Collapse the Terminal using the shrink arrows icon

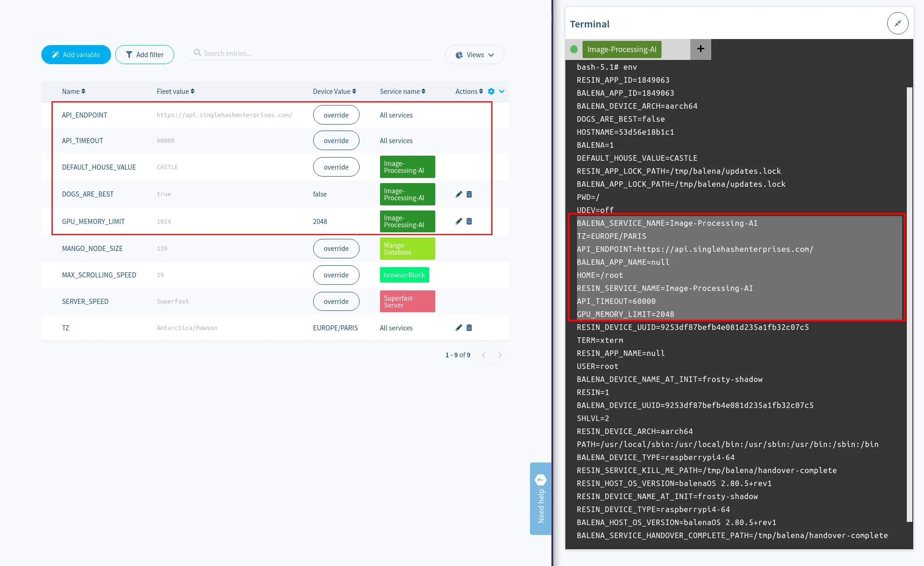[x=898, y=23]
